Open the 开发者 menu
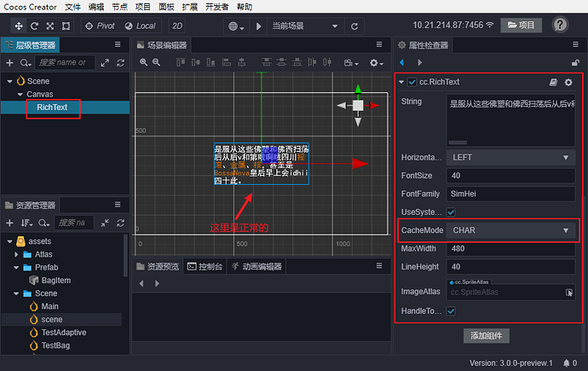The height and width of the screenshot is (371, 588). 216,7
